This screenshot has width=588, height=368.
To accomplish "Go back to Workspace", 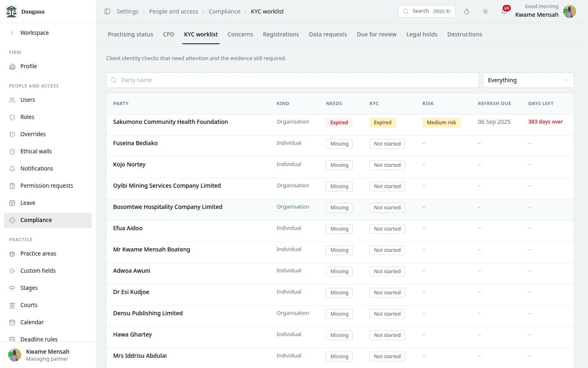I will point(34,33).
